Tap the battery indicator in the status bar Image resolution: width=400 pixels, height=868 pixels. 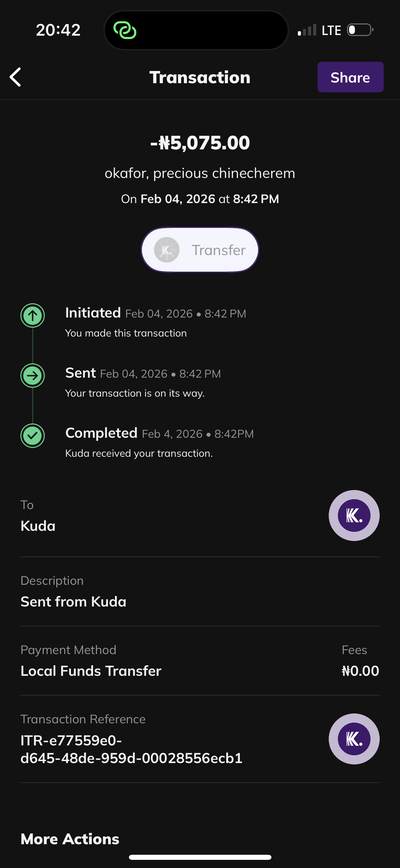(360, 30)
